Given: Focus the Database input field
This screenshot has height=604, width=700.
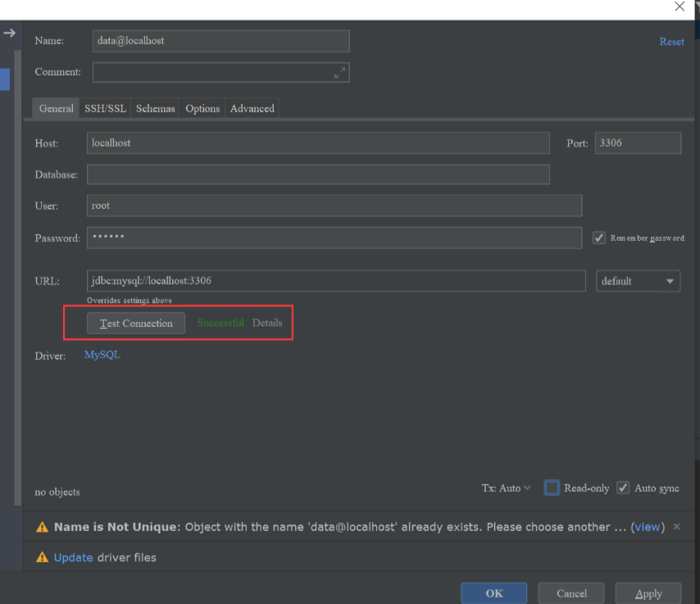Looking at the screenshot, I should point(318,175).
